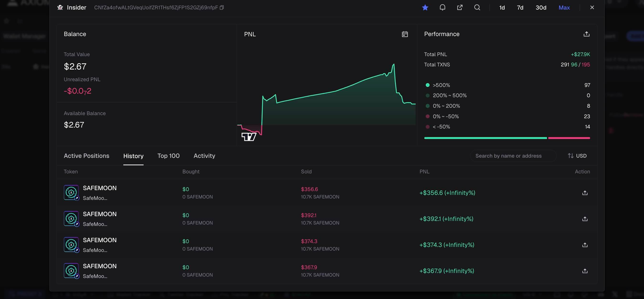Image resolution: width=644 pixels, height=299 pixels.
Task: Switch to Active Positions tab
Action: [x=87, y=156]
